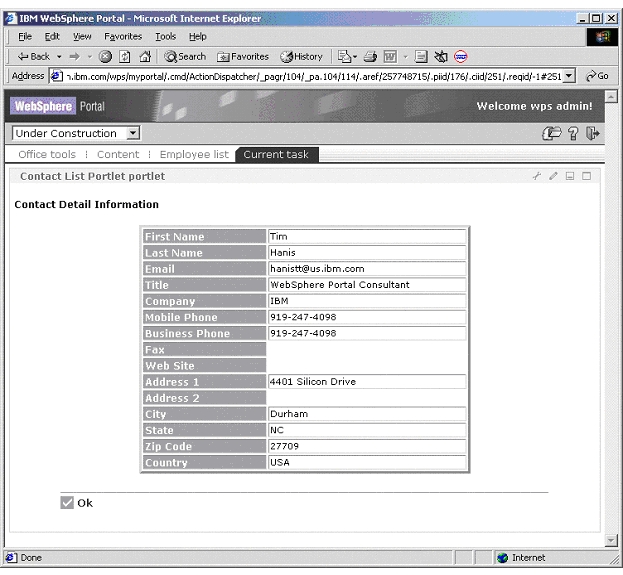Print the page with the printer icon

coord(370,57)
